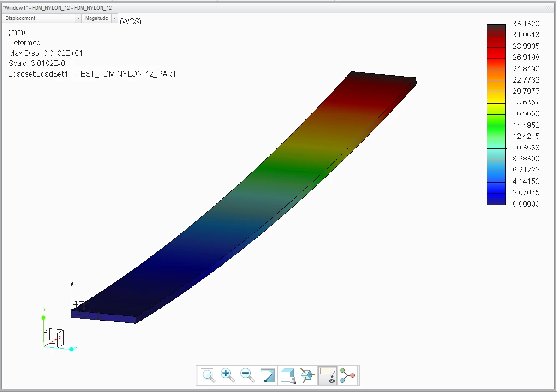Click the legend value 26.9198
The width and height of the screenshot is (557, 392).
point(526,57)
